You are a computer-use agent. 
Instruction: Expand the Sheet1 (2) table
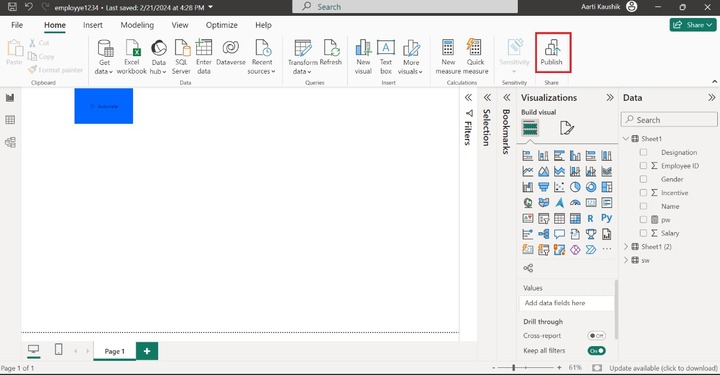tap(626, 246)
